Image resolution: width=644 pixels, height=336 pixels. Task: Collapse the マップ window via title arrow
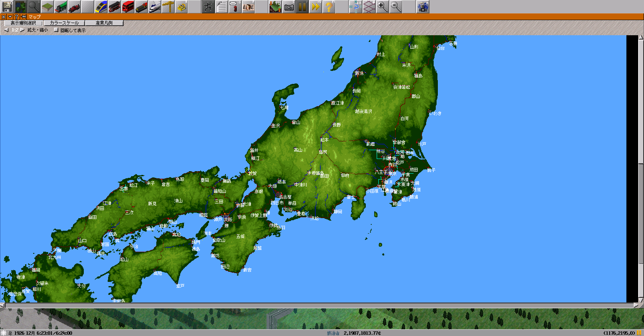point(10,17)
